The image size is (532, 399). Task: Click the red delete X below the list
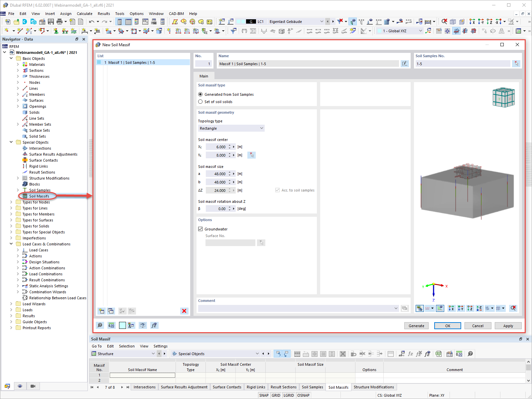184,311
